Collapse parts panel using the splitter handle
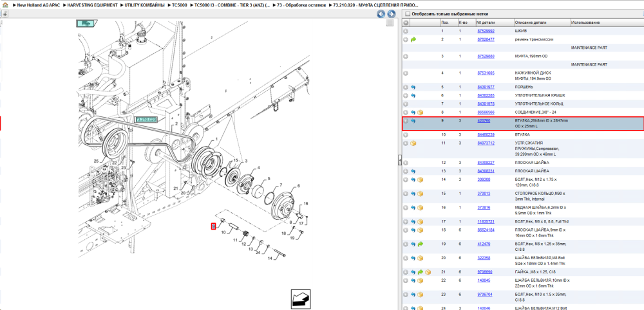 [x=399, y=161]
